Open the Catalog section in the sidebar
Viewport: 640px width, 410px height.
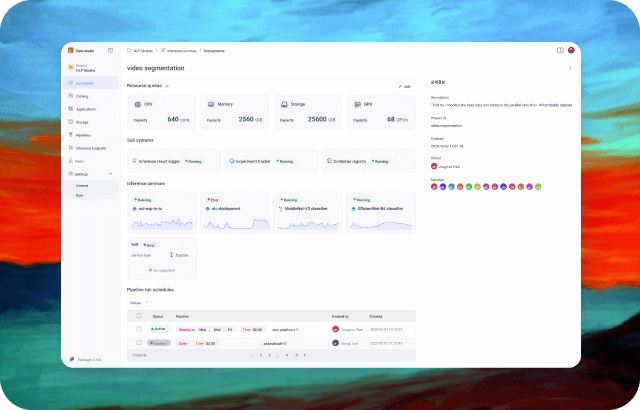(x=82, y=96)
